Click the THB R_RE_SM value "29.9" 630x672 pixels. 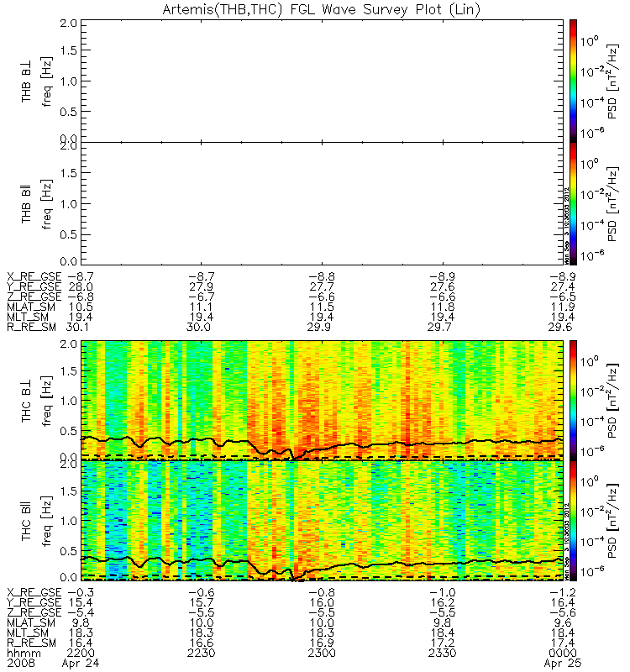pyautogui.click(x=322, y=327)
